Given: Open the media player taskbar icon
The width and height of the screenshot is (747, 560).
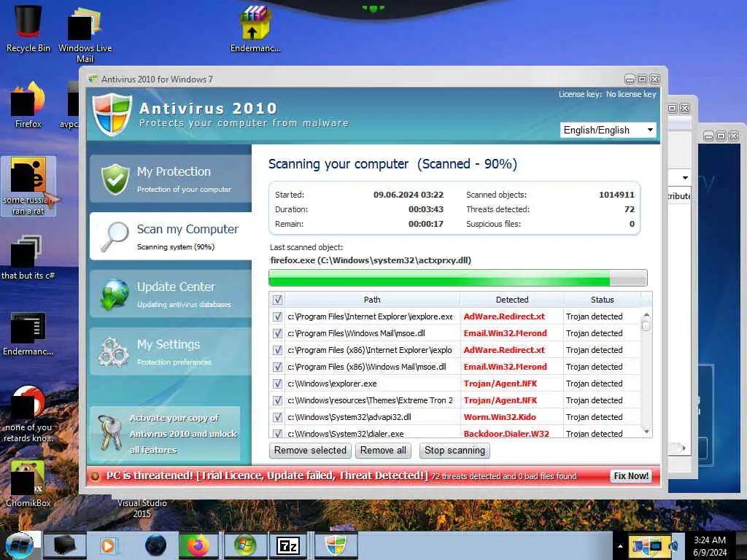Looking at the screenshot, I should pos(108,545).
